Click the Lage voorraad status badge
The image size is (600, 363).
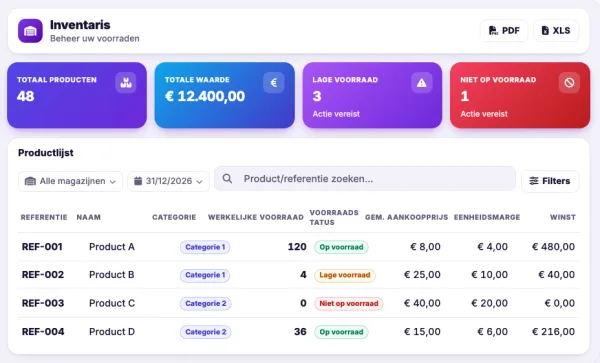[345, 275]
